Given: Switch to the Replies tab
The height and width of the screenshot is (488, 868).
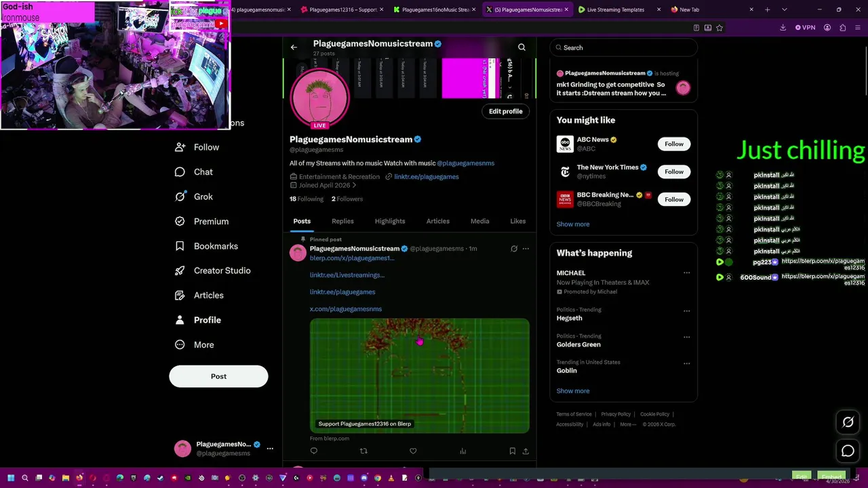Looking at the screenshot, I should (342, 221).
